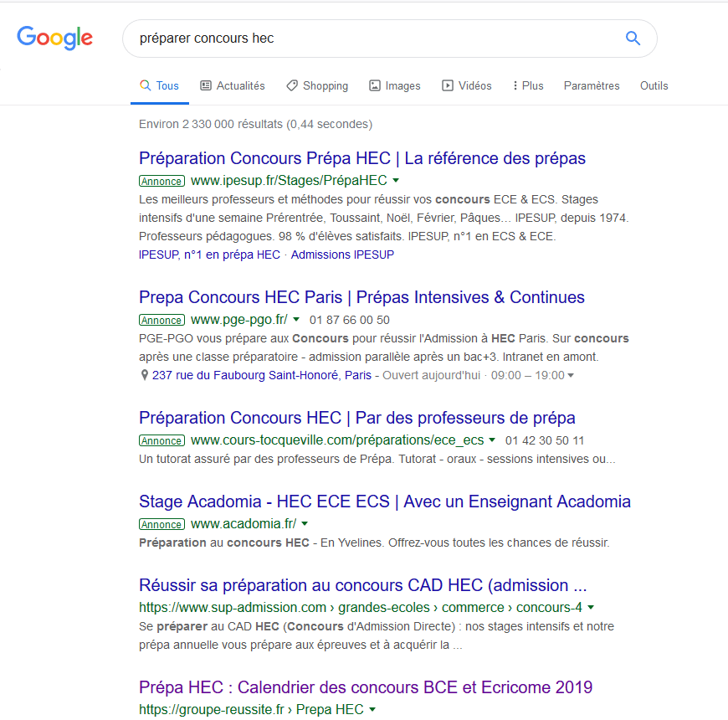
Task: Open 'Prépa HEC : Calendrier des concours BCE et Ecricome 2019'
Action: [x=366, y=687]
